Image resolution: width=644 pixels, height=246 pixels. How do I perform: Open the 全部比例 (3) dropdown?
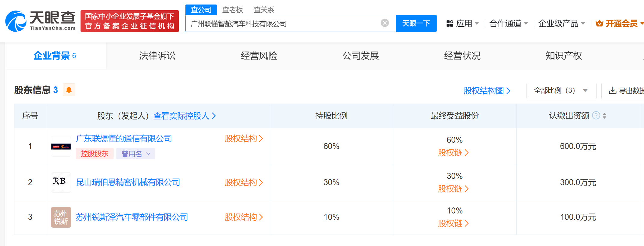tap(561, 91)
